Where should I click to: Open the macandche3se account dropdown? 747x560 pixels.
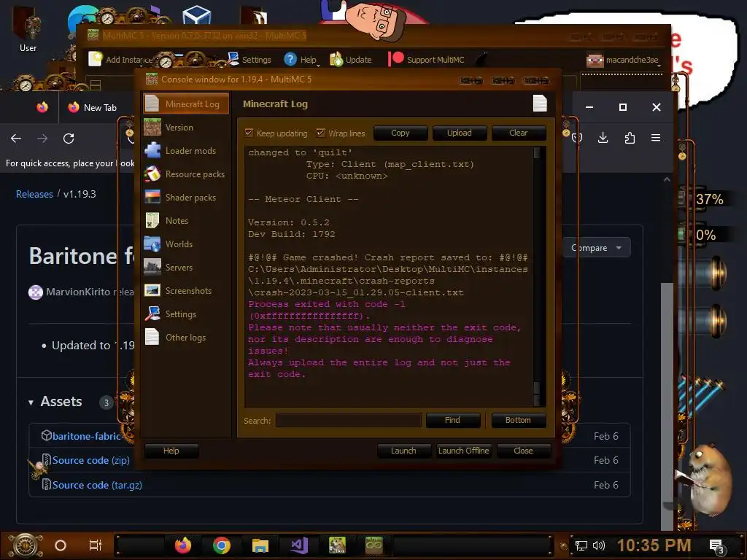click(x=624, y=60)
